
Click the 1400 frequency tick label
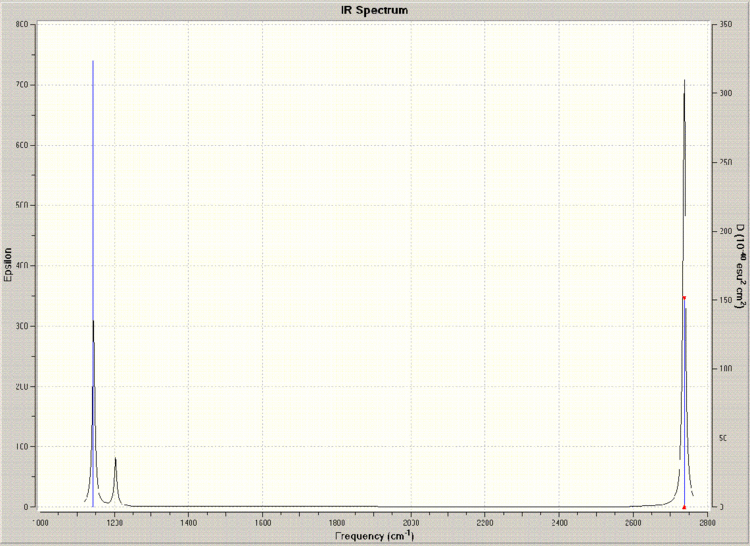(x=188, y=523)
